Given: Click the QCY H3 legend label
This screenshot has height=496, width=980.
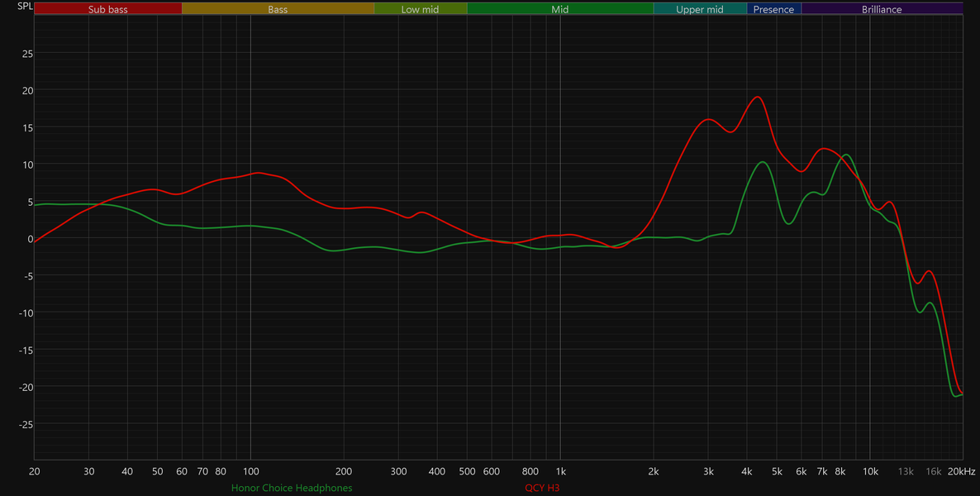Looking at the screenshot, I should 542,488.
